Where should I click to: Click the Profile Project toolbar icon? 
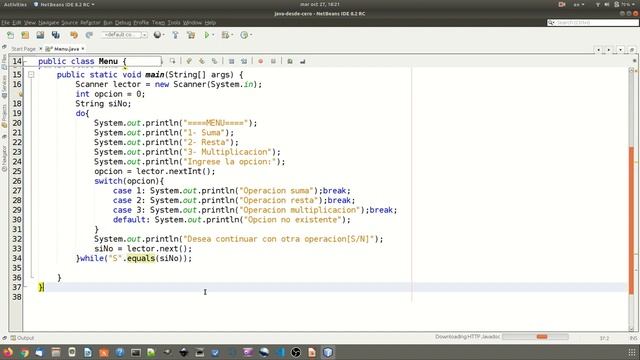coord(244,36)
